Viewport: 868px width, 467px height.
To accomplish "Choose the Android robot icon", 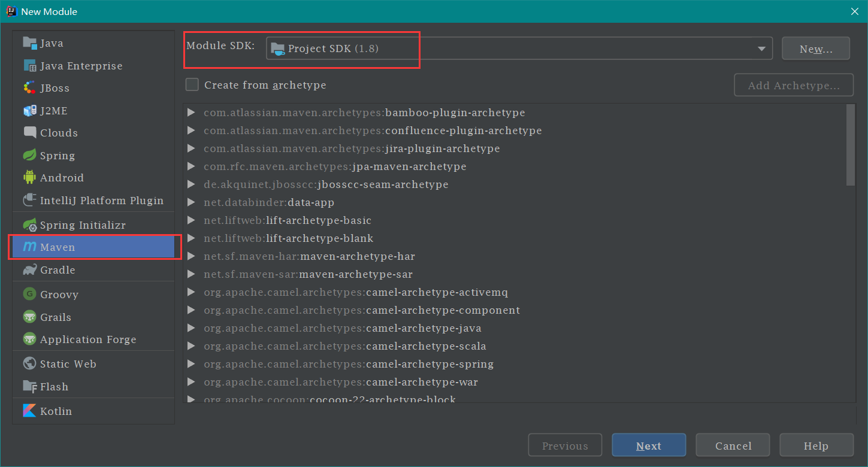I will (29, 178).
